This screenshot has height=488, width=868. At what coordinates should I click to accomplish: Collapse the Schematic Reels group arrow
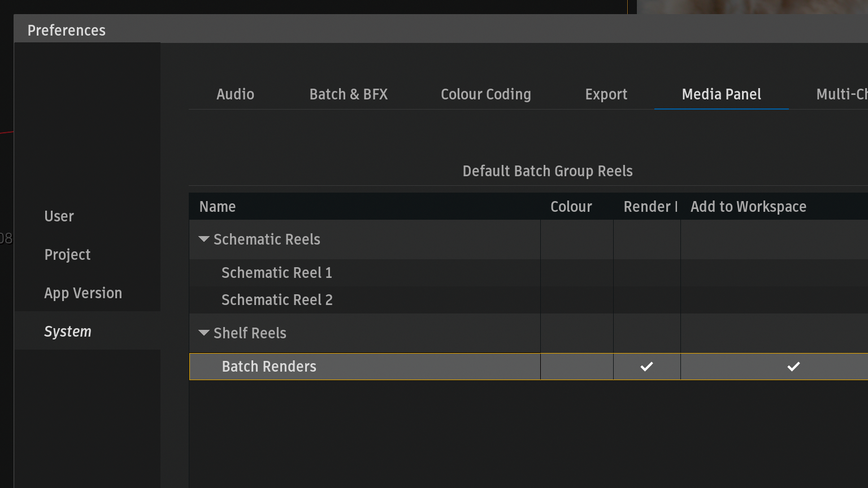coord(204,239)
